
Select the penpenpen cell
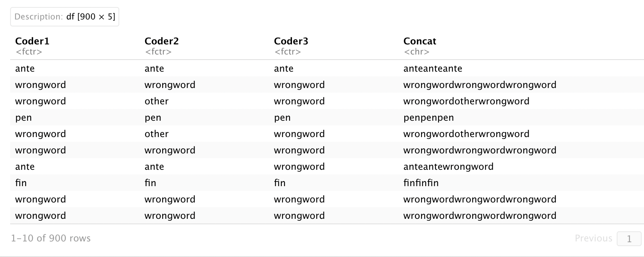pos(428,118)
